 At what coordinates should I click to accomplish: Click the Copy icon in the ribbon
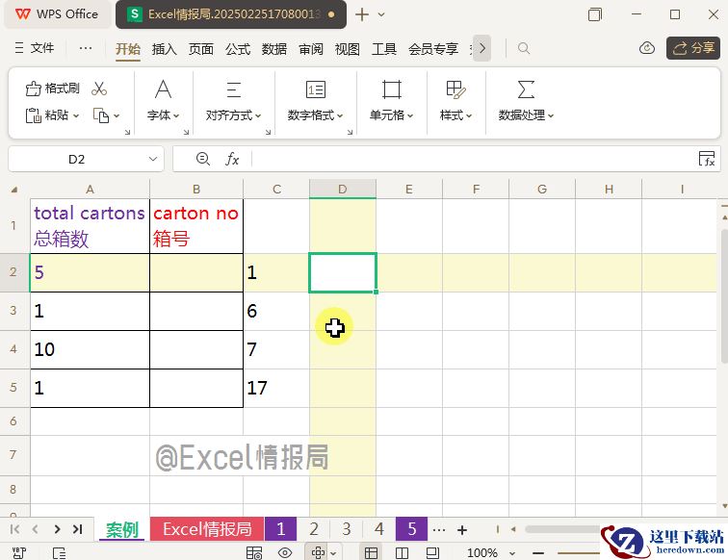[101, 115]
